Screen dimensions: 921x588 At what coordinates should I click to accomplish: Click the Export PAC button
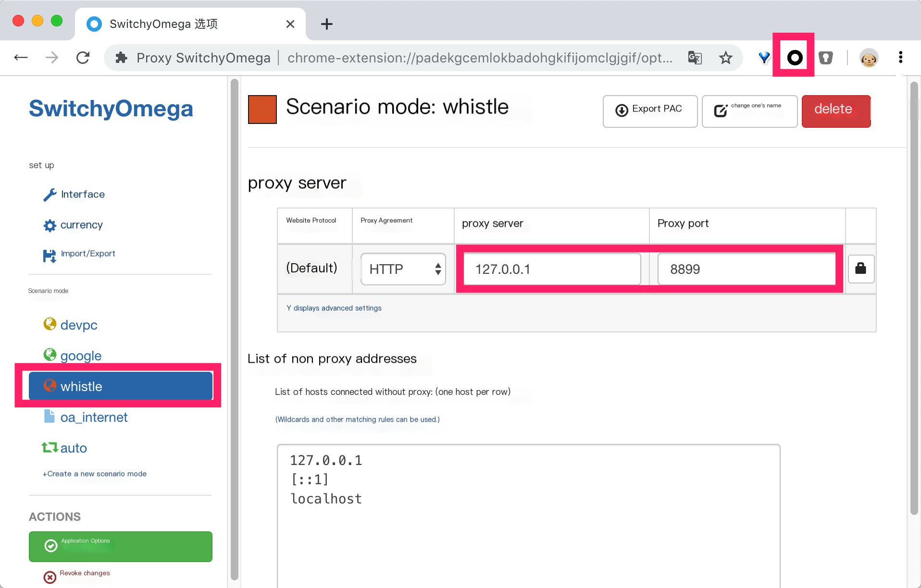point(650,111)
